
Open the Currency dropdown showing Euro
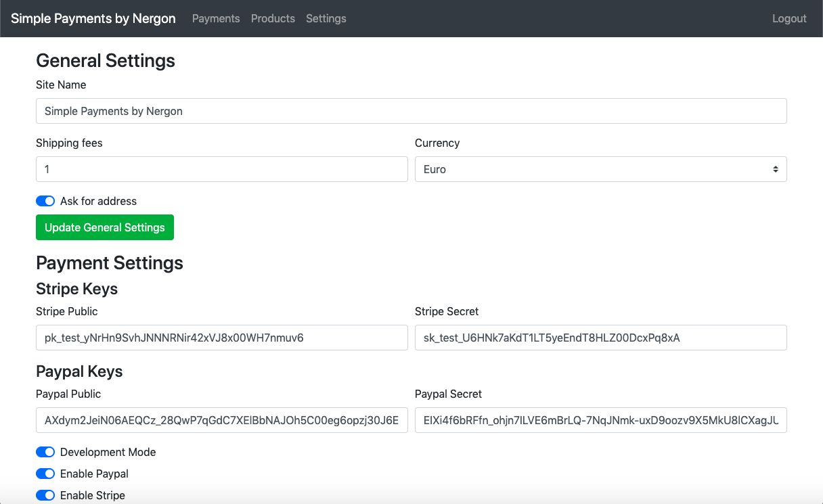tap(600, 169)
